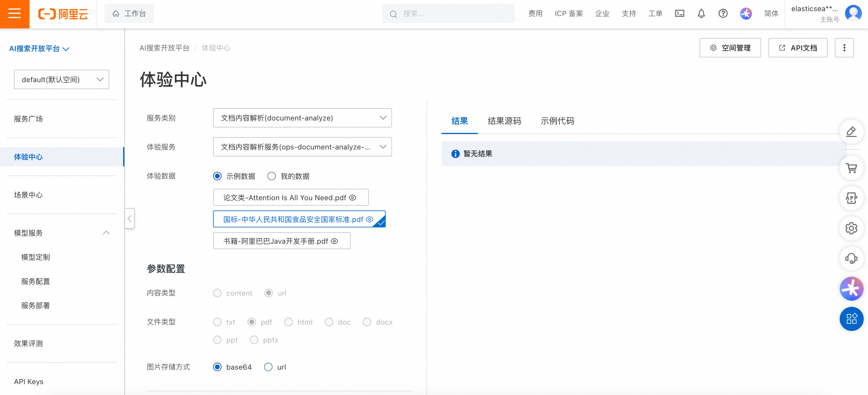Open the hamburger main menu
The image size is (868, 395).
[x=14, y=14]
